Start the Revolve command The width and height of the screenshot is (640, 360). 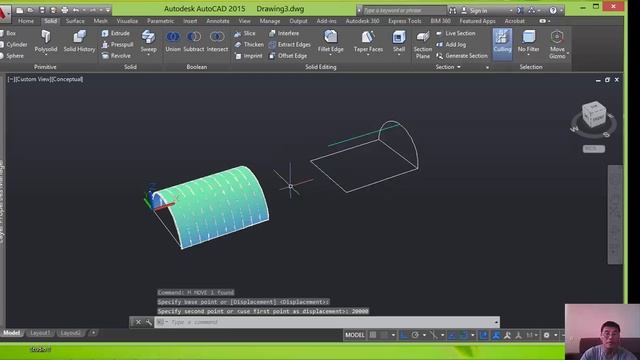(116, 56)
